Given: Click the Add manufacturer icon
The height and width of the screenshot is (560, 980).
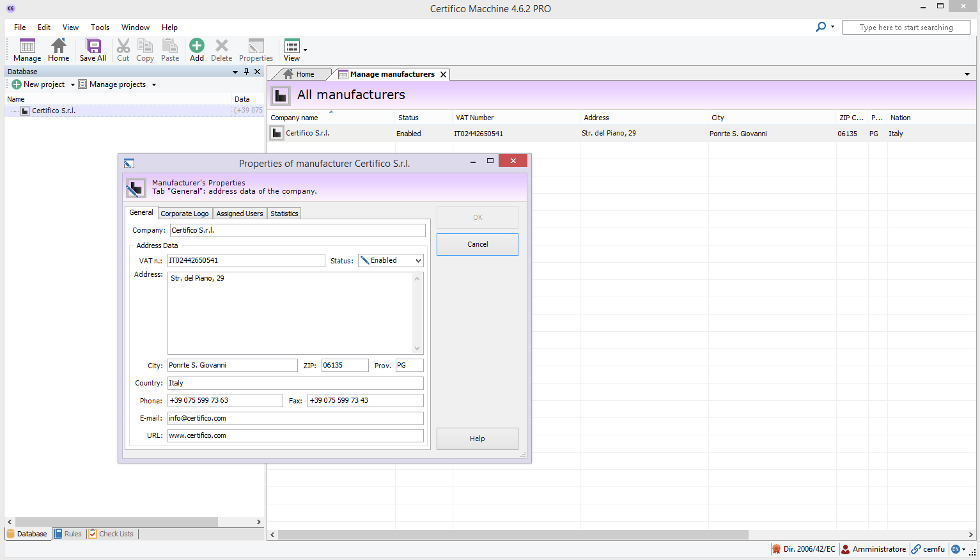Looking at the screenshot, I should 197,46.
